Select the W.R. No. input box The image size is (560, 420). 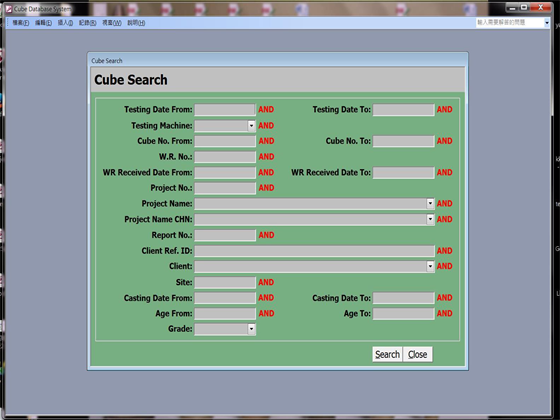tap(225, 157)
